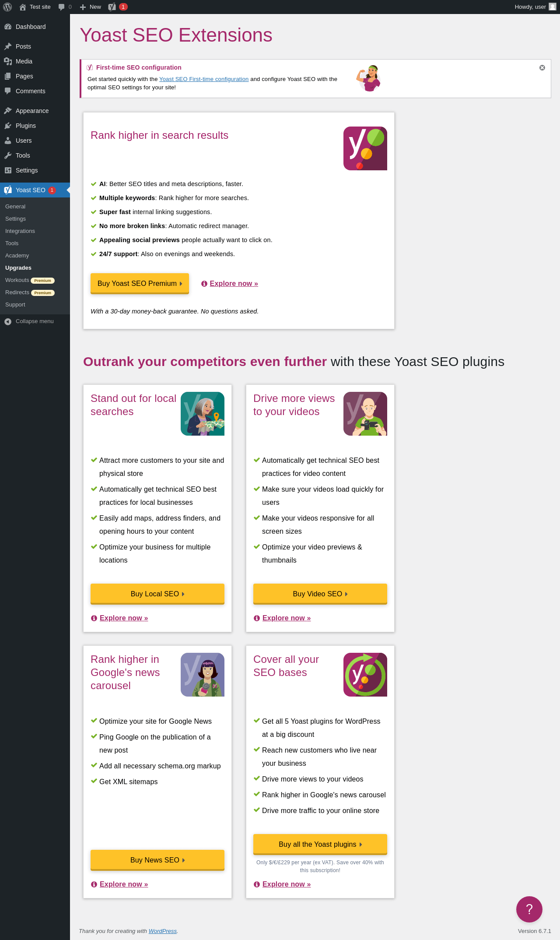Click the News SEO illustration image
Screen dimensions: 560x940
pos(203,675)
